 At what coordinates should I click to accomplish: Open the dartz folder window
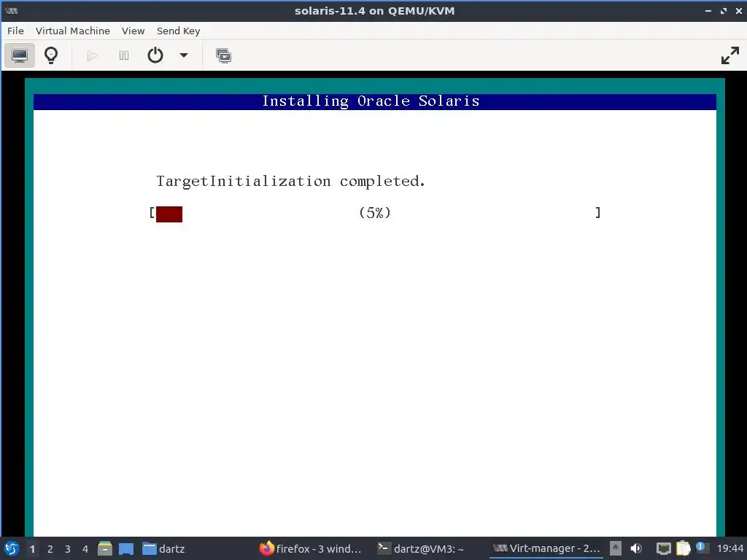click(x=163, y=549)
